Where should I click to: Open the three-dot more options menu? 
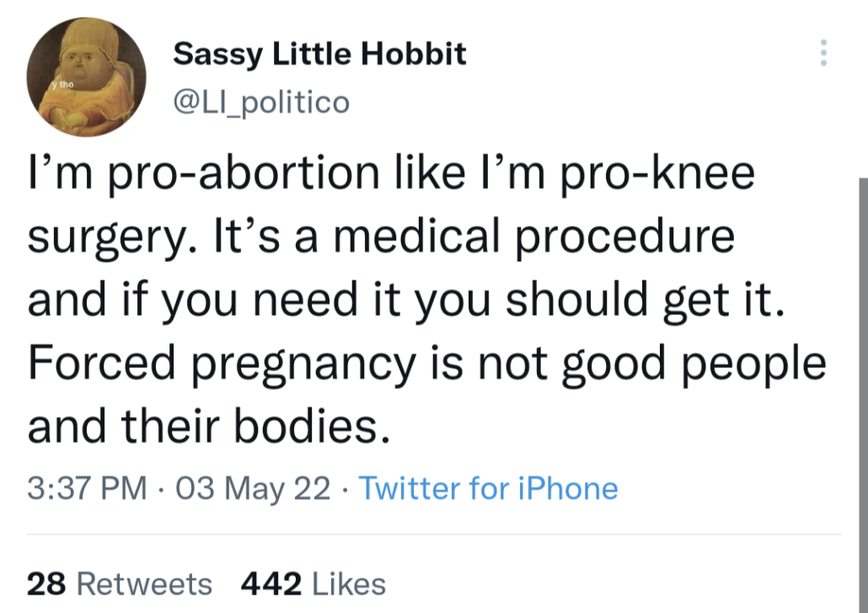(823, 55)
